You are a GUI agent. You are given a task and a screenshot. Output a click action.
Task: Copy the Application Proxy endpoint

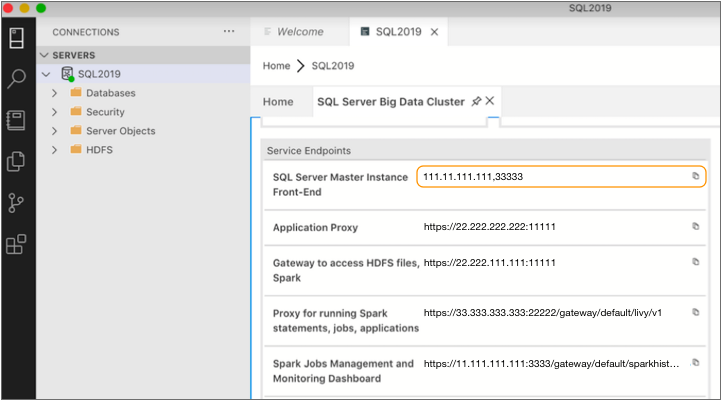(696, 227)
